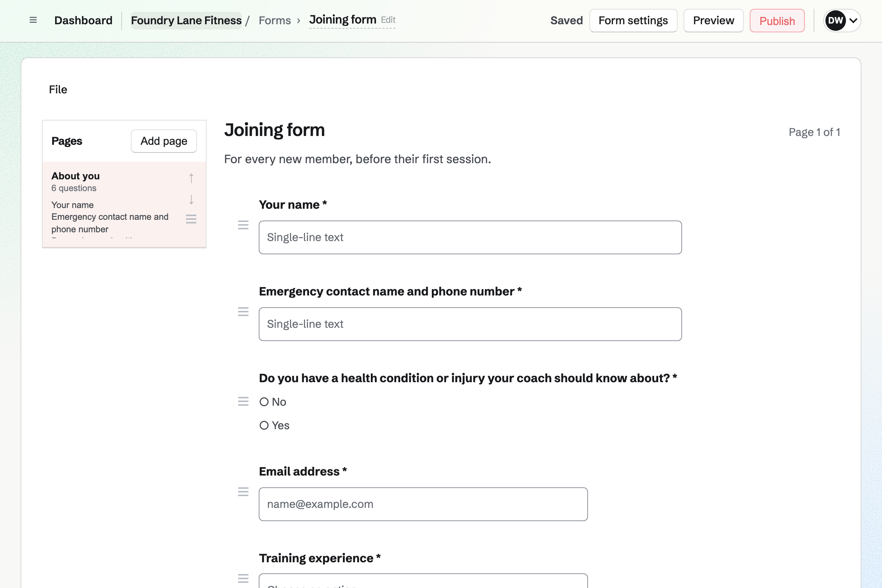Click the health condition question label
This screenshot has width=882, height=588.
[x=468, y=378]
